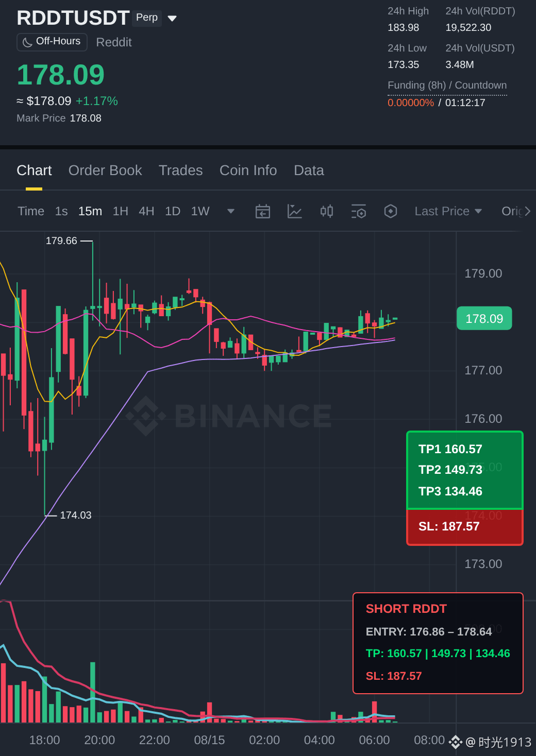Open the Order Book tab
536x756 pixels.
pos(105,170)
